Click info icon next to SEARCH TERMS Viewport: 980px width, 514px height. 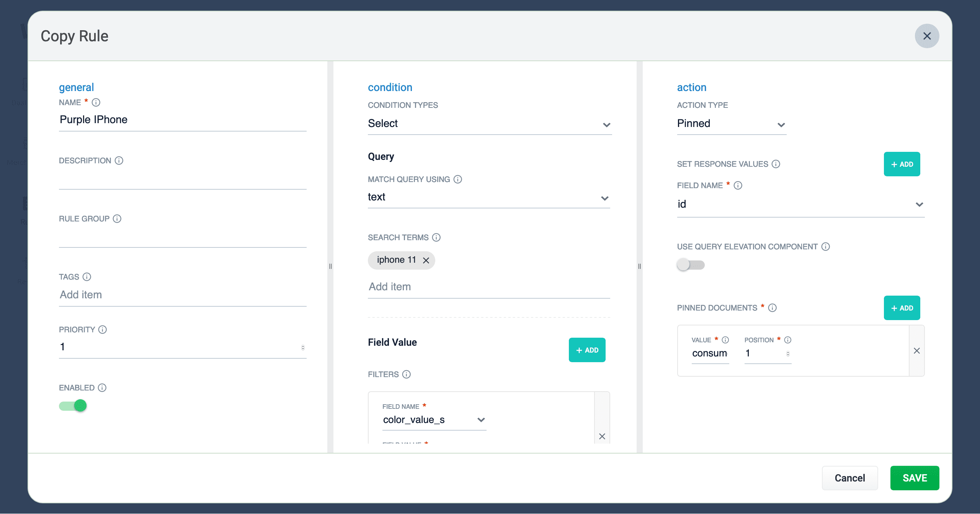[x=436, y=237]
